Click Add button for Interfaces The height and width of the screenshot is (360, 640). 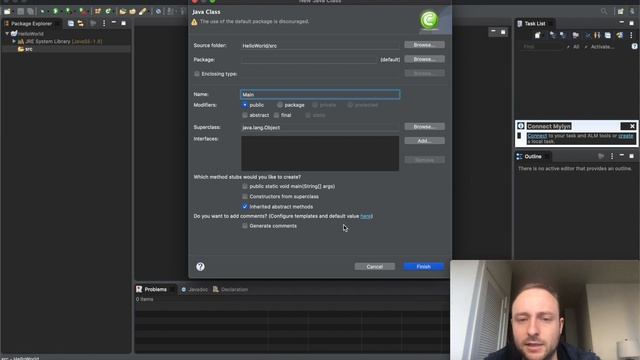pos(424,140)
